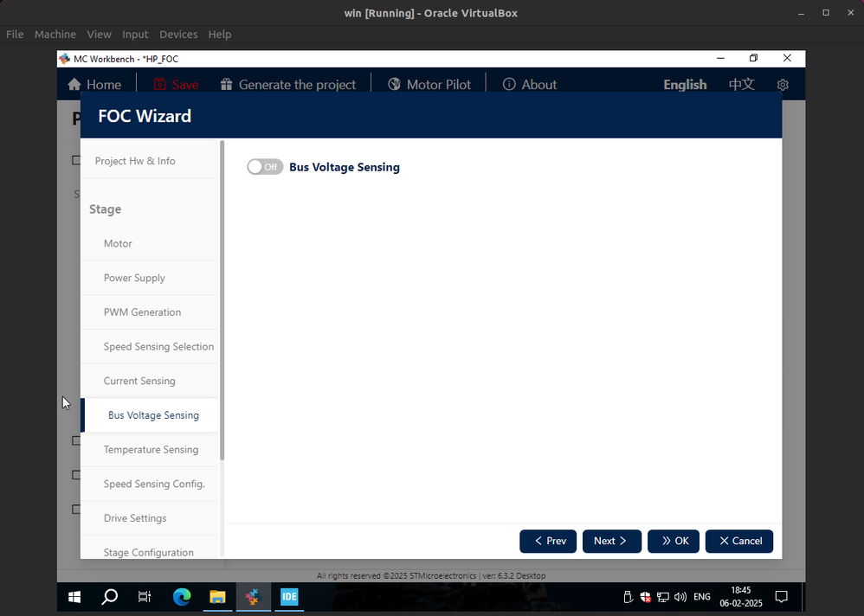Select Bus Voltage Sensing stage
This screenshot has width=864, height=616.
click(x=149, y=415)
